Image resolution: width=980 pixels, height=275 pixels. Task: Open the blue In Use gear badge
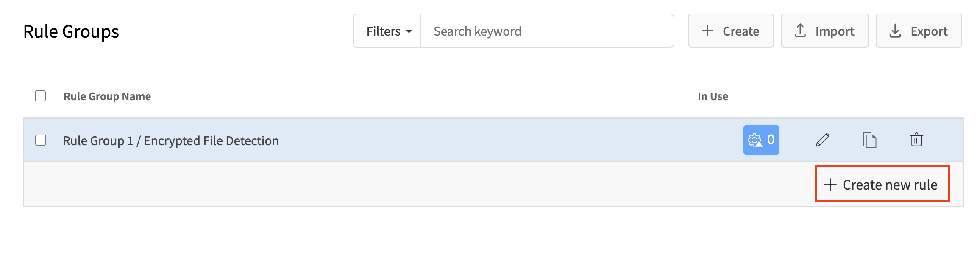(761, 140)
